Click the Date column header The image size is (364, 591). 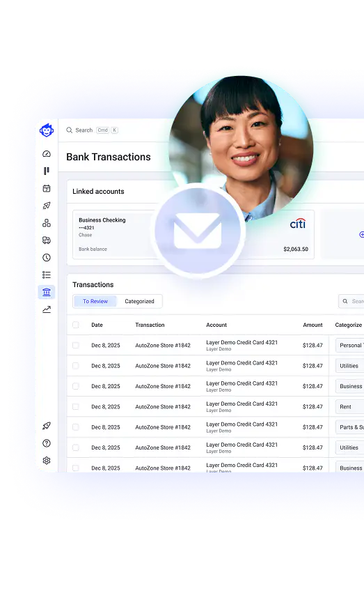pos(97,325)
